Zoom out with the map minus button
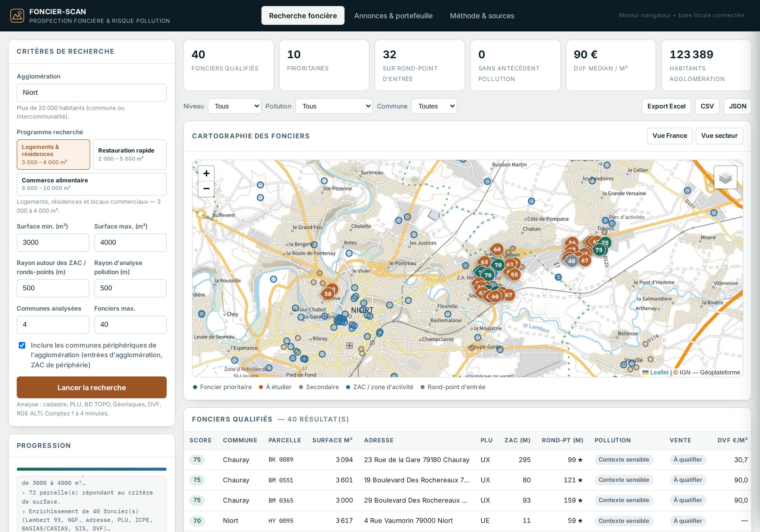 [x=206, y=189]
